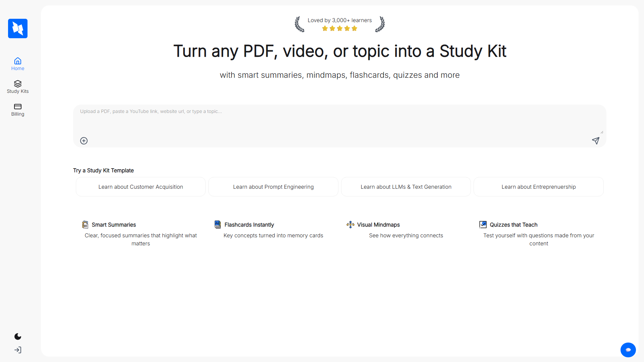The height and width of the screenshot is (362, 644).
Task: Select the Home icon in the sidebar
Action: 17,61
